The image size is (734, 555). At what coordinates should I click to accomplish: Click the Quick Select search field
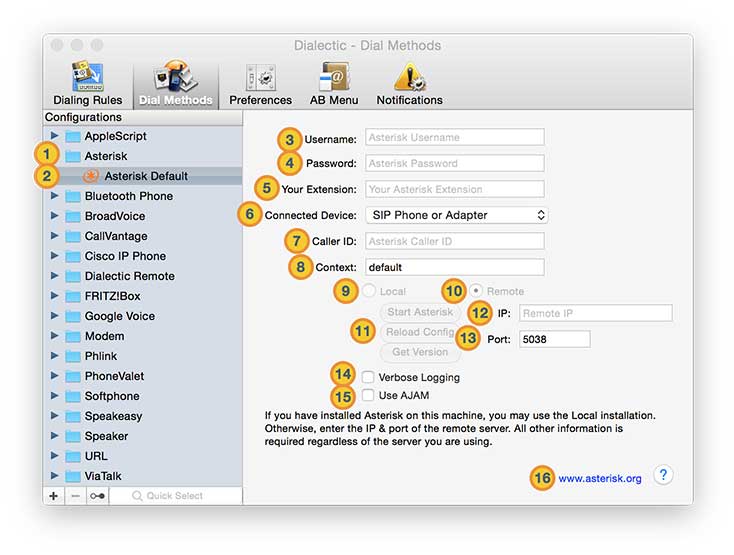click(x=176, y=496)
